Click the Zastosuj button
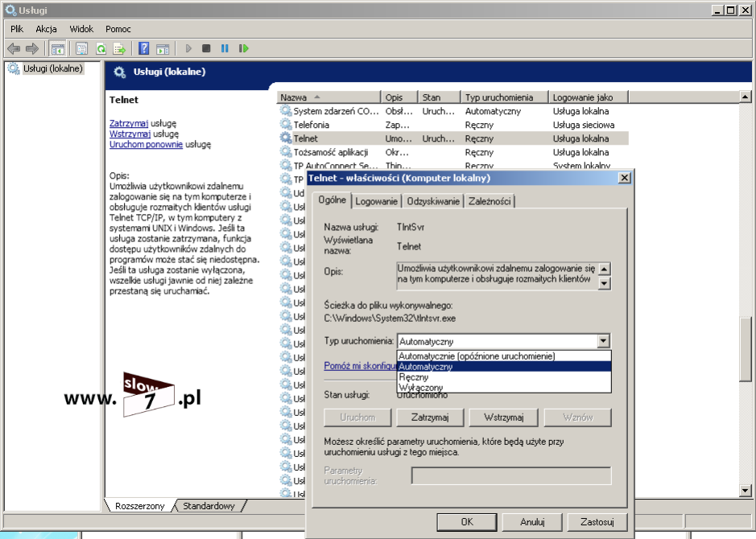This screenshot has height=539, width=756. click(597, 521)
